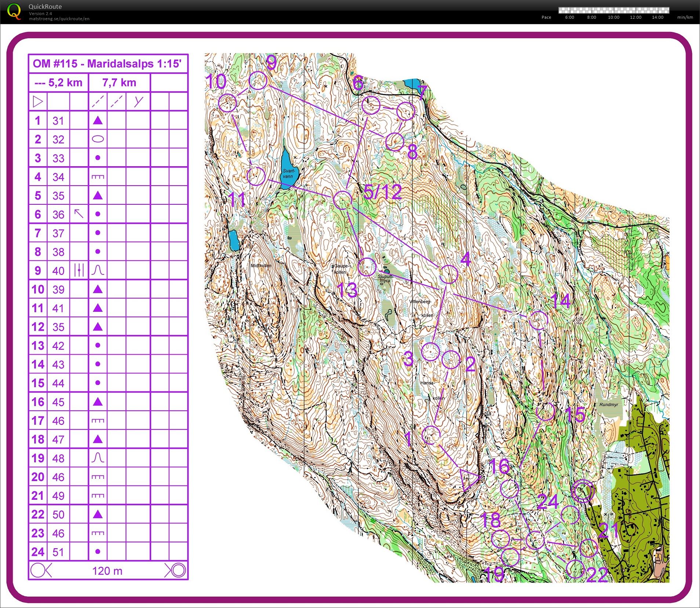Click the Svartvann lake label

288,174
